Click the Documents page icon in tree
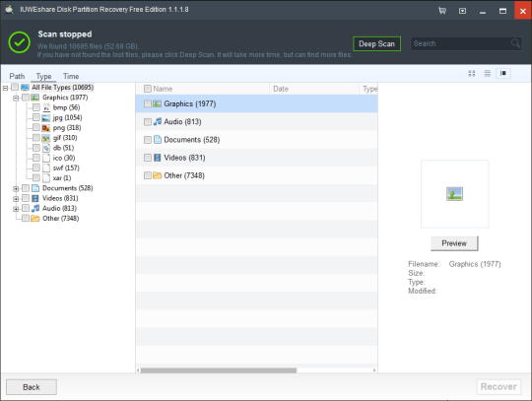Viewport: 532px width, 401px height. click(x=35, y=188)
